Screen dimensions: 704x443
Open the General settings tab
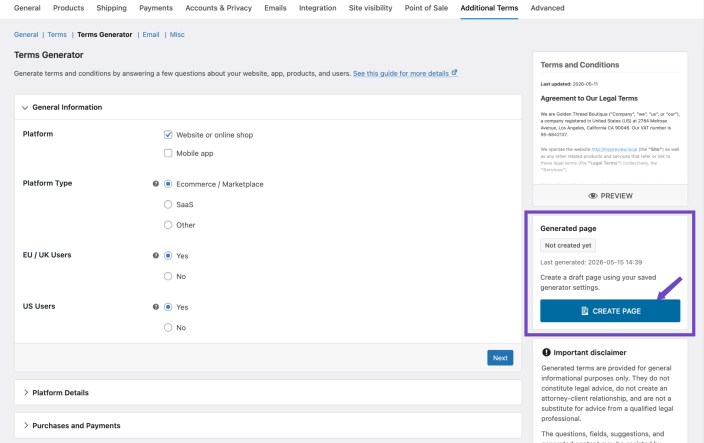click(27, 8)
